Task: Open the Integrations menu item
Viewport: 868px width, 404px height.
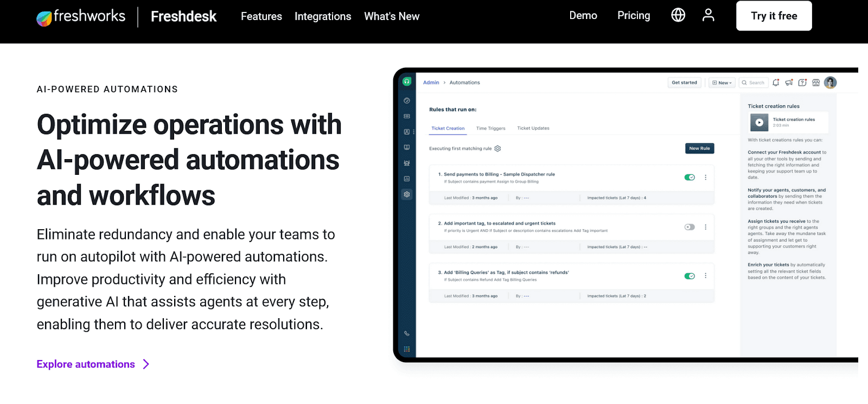Action: click(x=323, y=16)
